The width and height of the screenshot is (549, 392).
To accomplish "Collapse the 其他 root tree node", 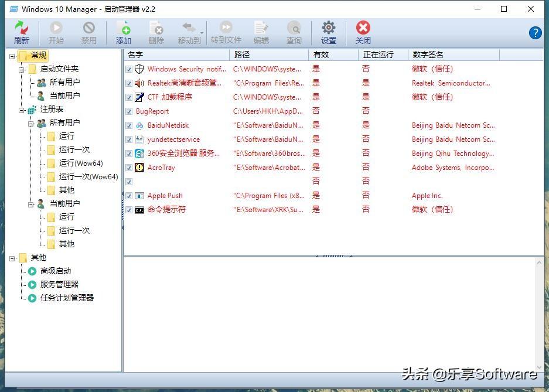I will (12, 258).
